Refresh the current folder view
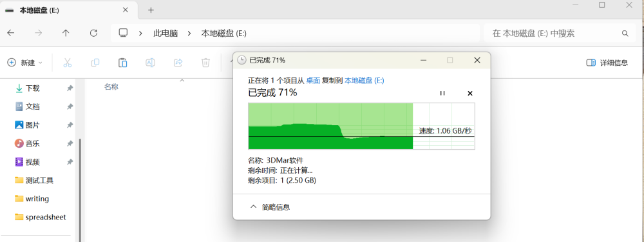Screen dimensions: 644x242 (x=93, y=34)
